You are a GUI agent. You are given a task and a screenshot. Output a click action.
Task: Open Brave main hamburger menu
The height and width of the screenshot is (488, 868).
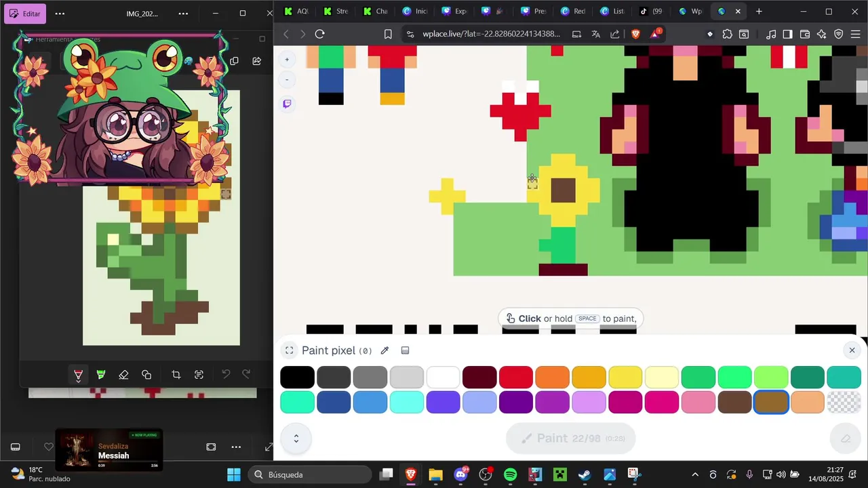(x=855, y=34)
